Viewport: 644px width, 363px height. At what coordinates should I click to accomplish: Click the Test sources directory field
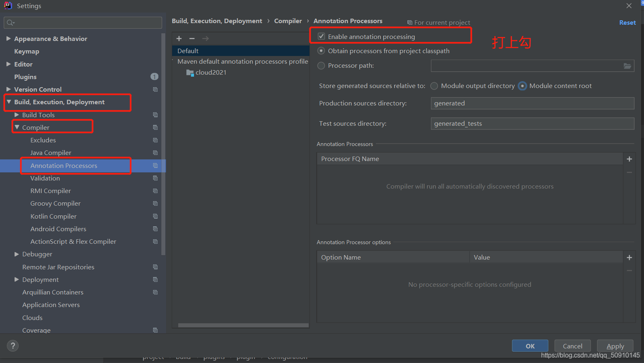click(x=532, y=124)
